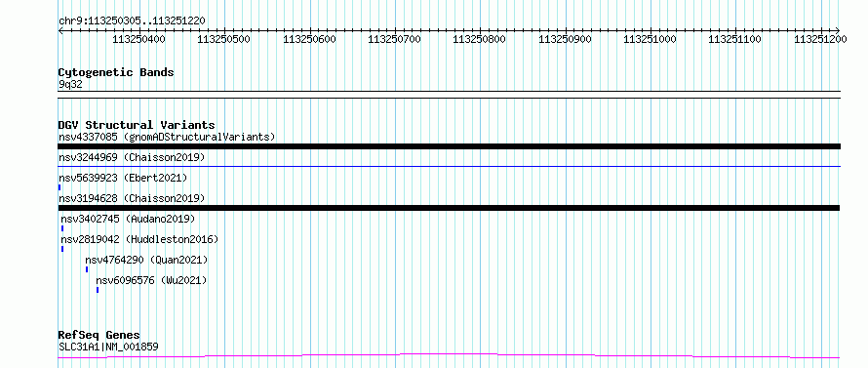Viewport: 868px width, 368px height.
Task: Click variant label nsv2819042 (Huddleston2016)
Action: pos(139,239)
